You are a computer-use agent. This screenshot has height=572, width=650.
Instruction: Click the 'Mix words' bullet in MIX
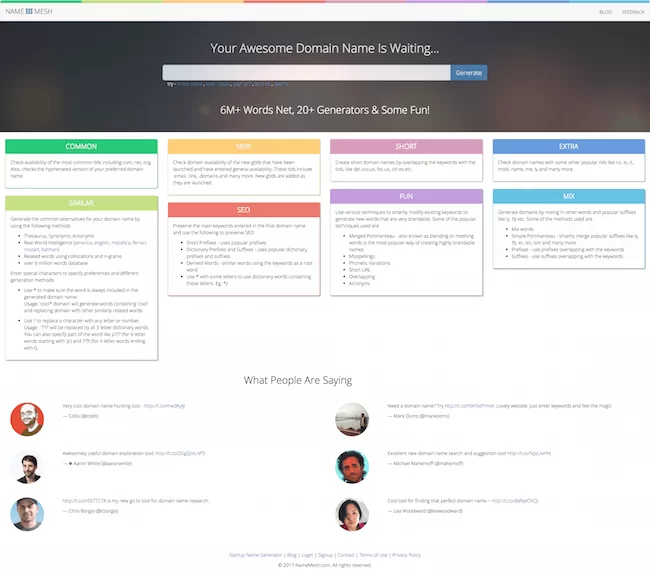[522, 229]
